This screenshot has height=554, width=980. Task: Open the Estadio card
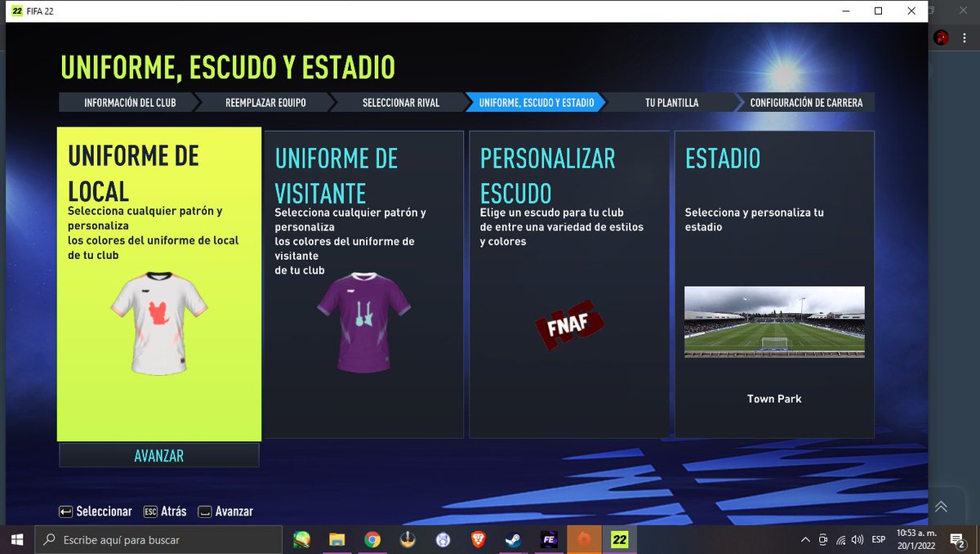(774, 284)
